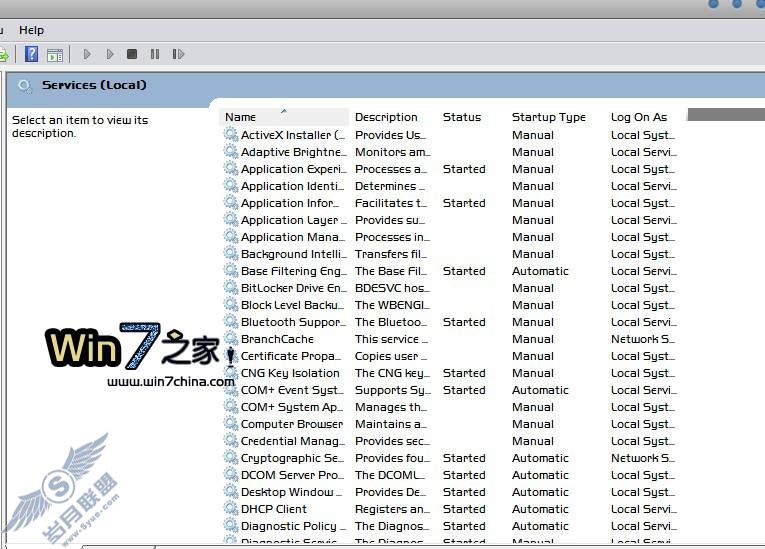
Task: Select the DHCP Client service name
Action: [274, 509]
